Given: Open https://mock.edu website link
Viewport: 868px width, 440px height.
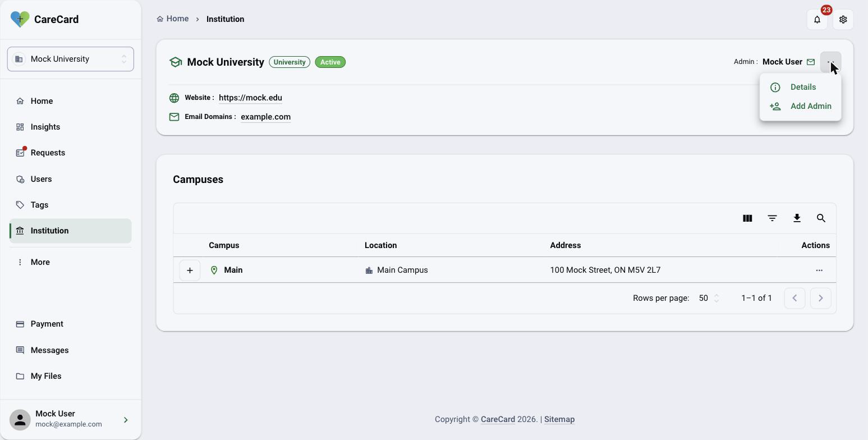Looking at the screenshot, I should point(250,98).
